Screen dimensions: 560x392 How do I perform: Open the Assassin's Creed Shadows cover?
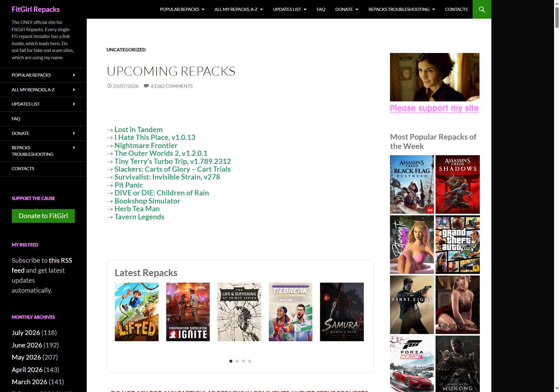click(x=457, y=184)
